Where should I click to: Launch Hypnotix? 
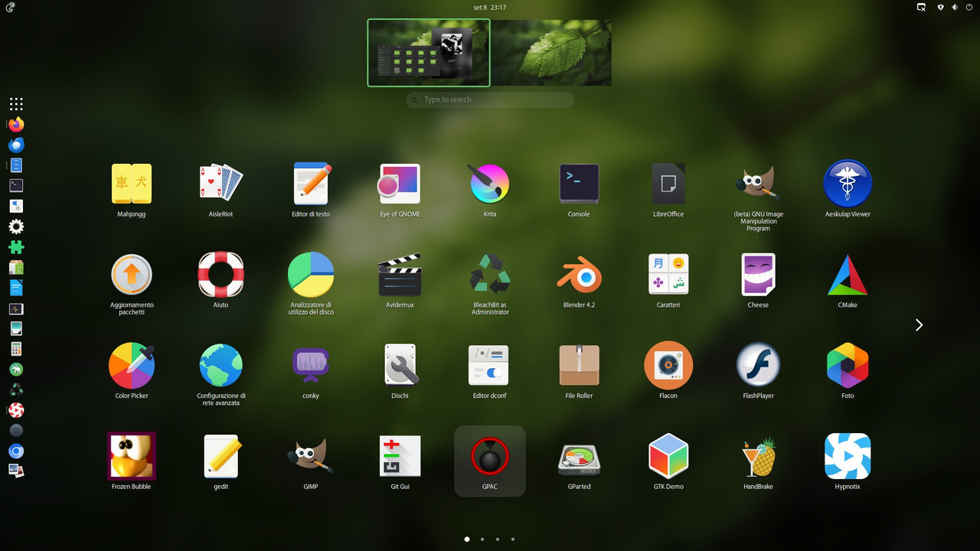(848, 455)
